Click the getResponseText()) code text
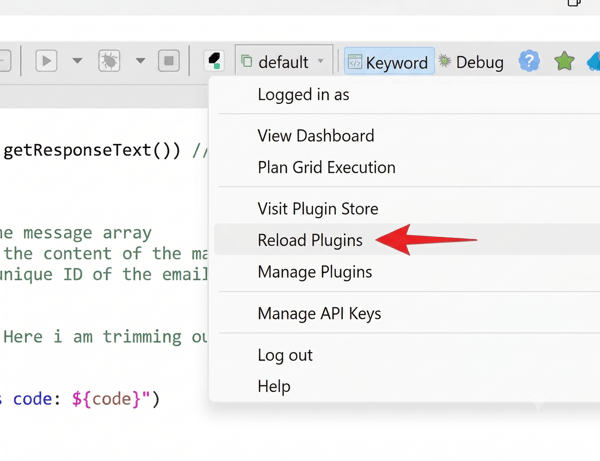The width and height of the screenshot is (600, 461). click(92, 150)
